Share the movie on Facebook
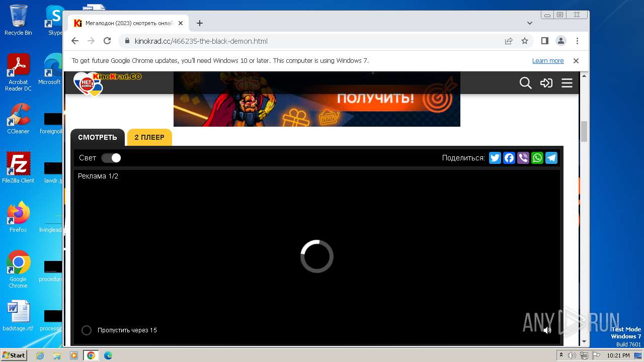 coord(509,158)
